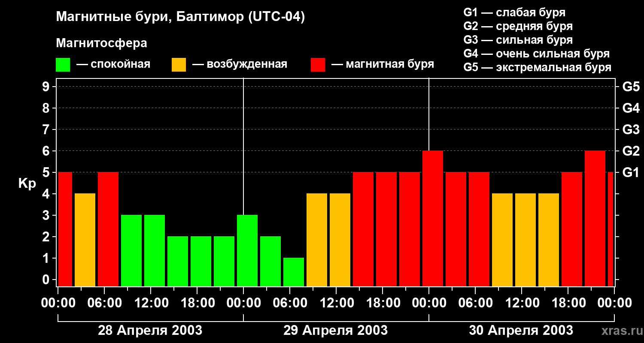This screenshot has height=343, width=644.
Task: Click the '— магнитная буря' legend label
Action: coord(383,64)
